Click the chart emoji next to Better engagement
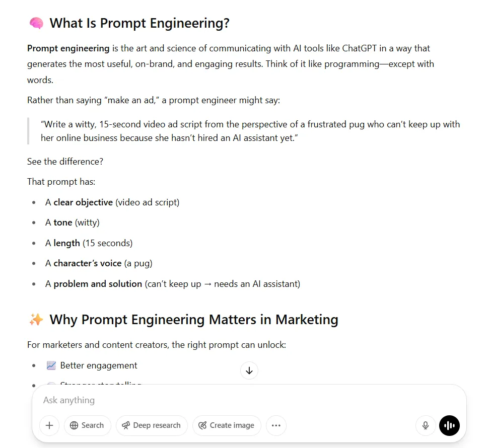489x448 pixels. 51,365
